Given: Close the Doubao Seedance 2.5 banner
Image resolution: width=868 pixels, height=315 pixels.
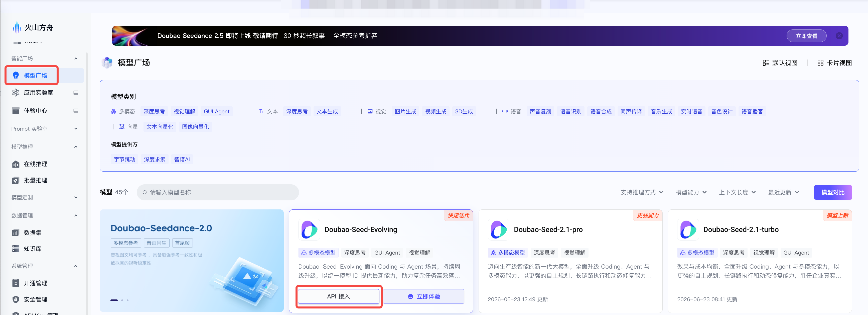Looking at the screenshot, I should 839,36.
